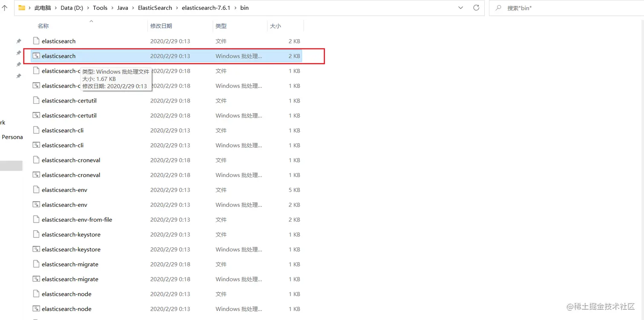The height and width of the screenshot is (320, 644).
Task: Click the icon of elasticsearch-keystore Windows batch file
Action: [x=36, y=249]
